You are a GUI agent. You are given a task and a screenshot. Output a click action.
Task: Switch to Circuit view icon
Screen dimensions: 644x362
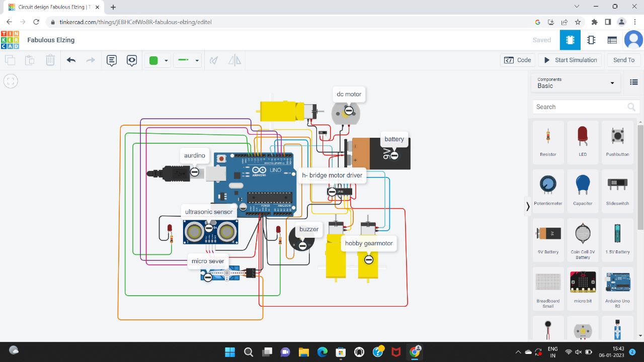570,40
